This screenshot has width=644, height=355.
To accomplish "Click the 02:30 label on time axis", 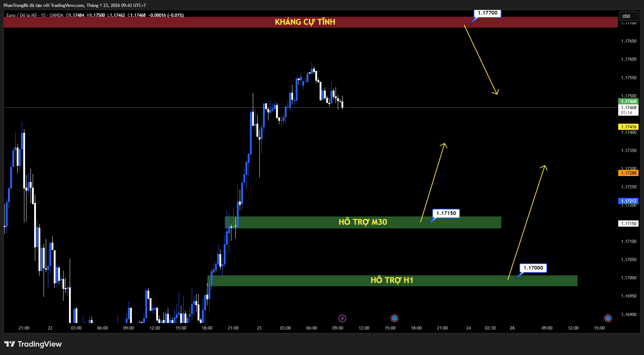I will tap(490, 328).
